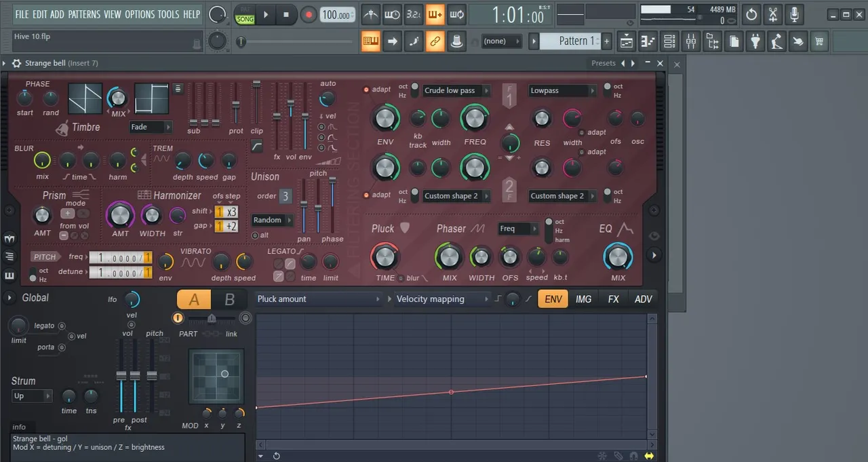Click the Pattern 1 selector

click(x=570, y=41)
